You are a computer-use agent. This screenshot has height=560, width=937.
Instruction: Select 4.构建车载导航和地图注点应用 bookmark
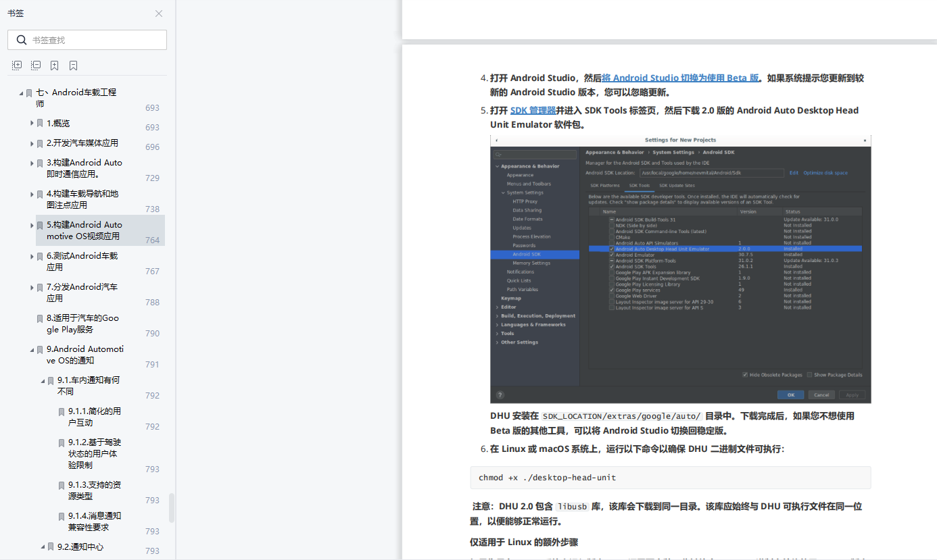tap(82, 199)
